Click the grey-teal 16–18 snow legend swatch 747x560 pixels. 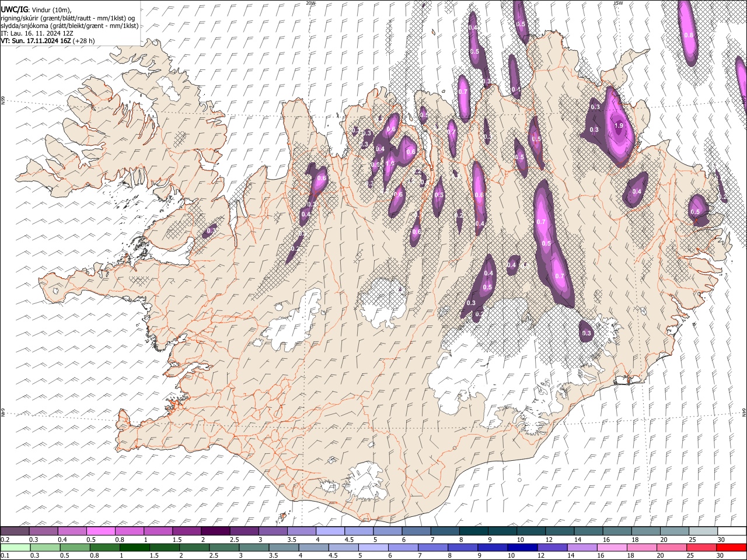point(617,531)
